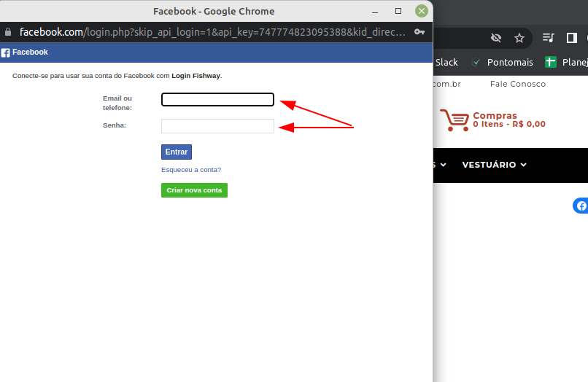The width and height of the screenshot is (588, 382).
Task: Click Compras 0 Itens - R$ 0,00 text
Action: (x=509, y=120)
